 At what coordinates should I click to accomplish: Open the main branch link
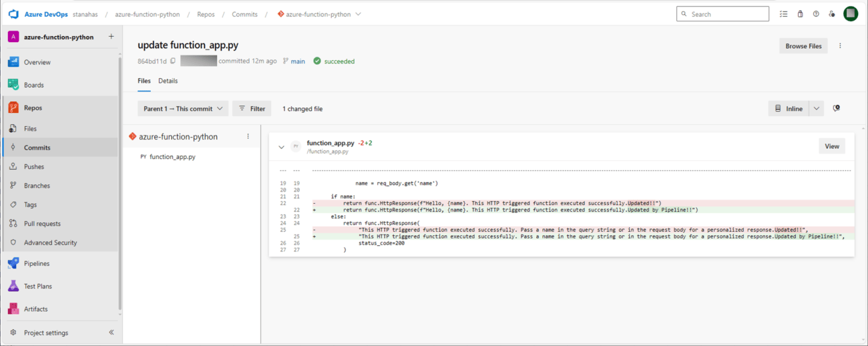(x=298, y=61)
